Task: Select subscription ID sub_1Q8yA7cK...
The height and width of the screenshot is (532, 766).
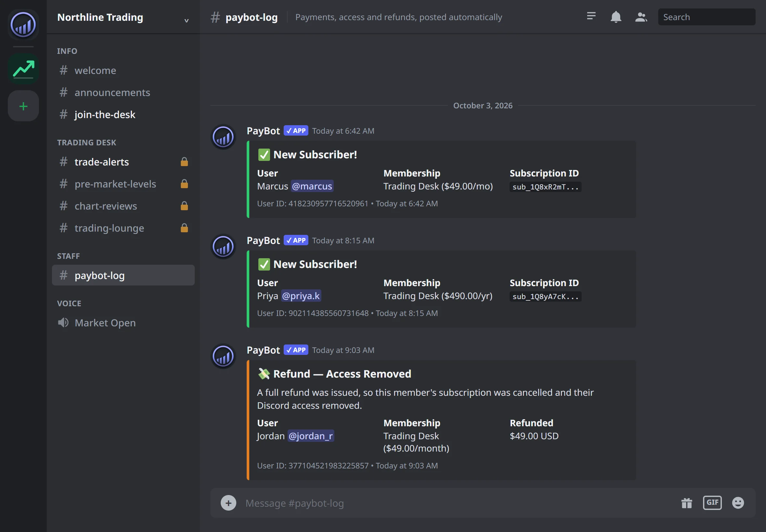Action: coord(545,297)
